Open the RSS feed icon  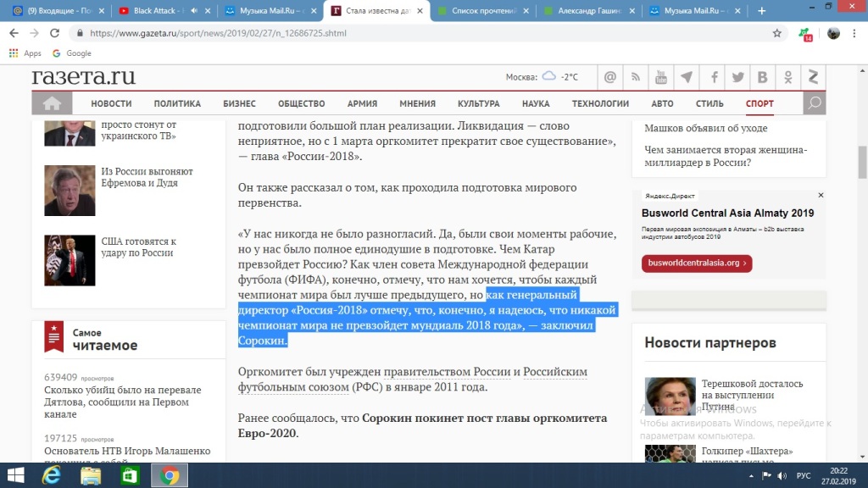(636, 77)
